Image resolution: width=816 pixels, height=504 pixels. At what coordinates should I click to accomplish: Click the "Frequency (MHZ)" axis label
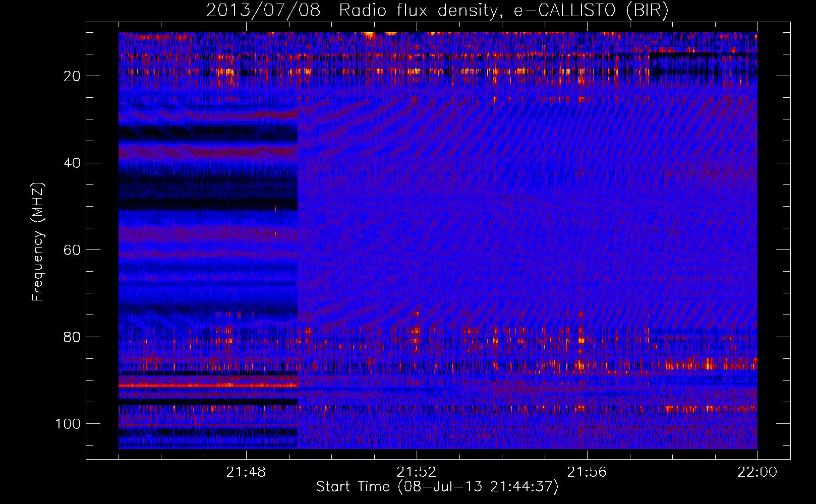tap(38, 241)
